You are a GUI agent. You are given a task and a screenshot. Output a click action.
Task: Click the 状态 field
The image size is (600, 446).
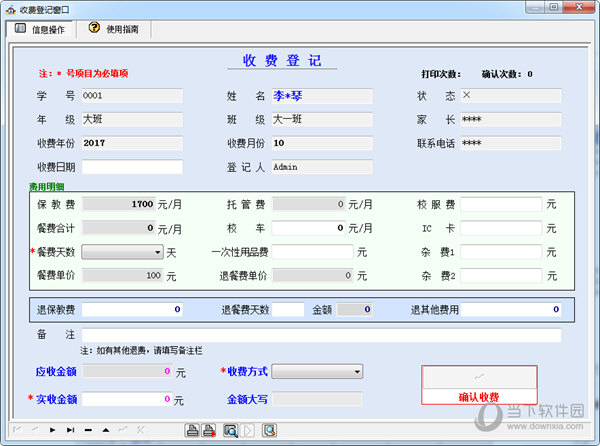pyautogui.click(x=511, y=96)
